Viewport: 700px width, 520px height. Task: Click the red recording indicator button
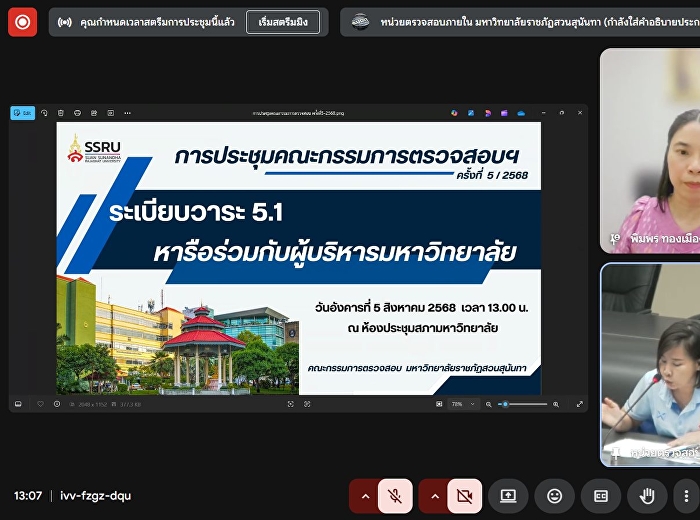22,22
